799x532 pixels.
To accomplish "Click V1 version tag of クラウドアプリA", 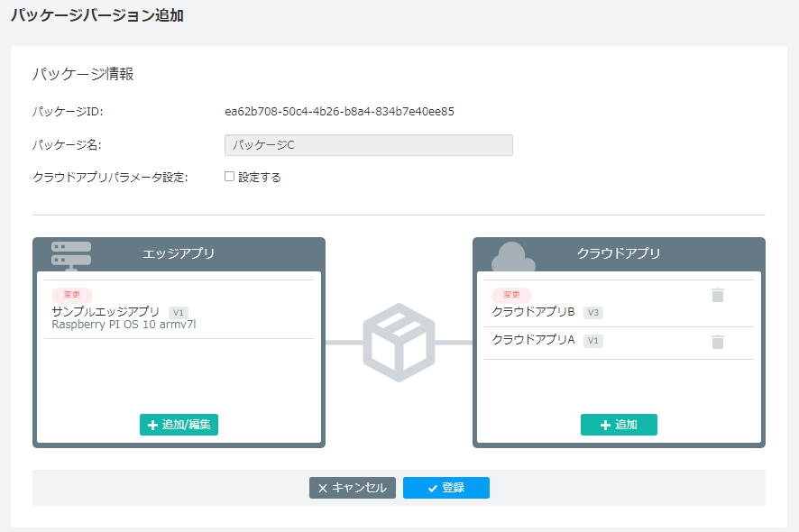I will click(593, 341).
